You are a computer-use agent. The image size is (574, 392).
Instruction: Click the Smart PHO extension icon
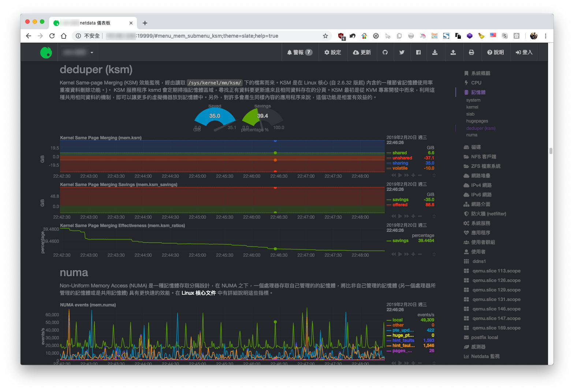435,36
